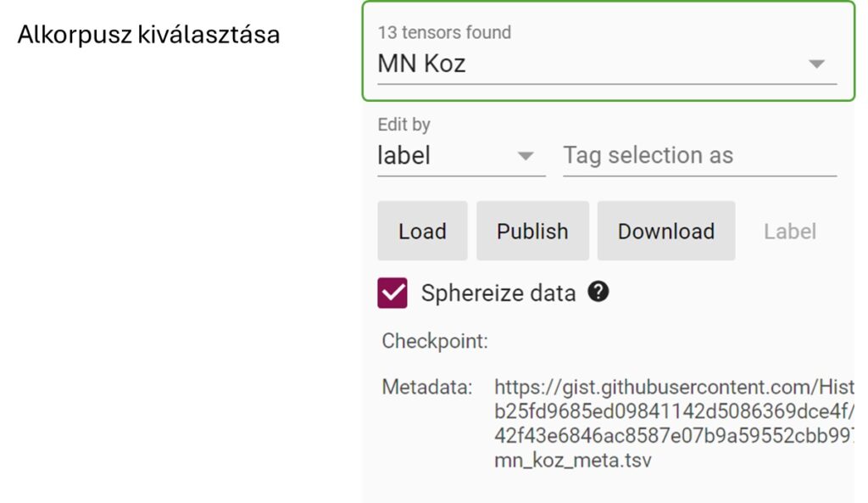The height and width of the screenshot is (503, 868).
Task: Click the Publish button
Action: coord(532,231)
